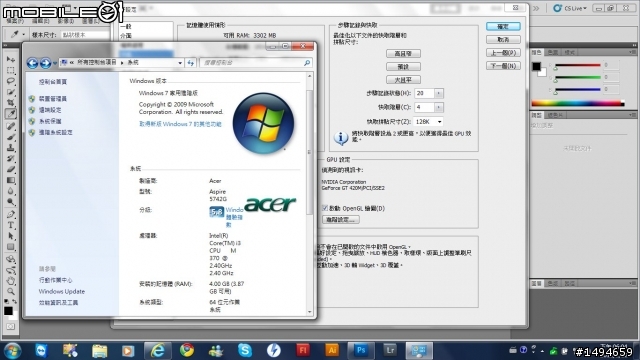The width and height of the screenshot is (640, 360).
Task: Toggle the 啟動 OpenGL 繪圖 checkbox
Action: 325,208
